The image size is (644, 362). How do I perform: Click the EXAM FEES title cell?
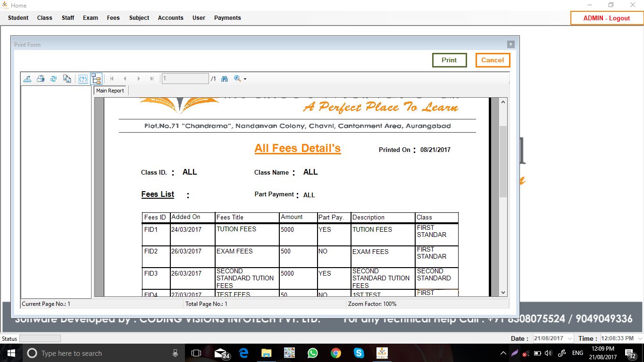(247, 257)
